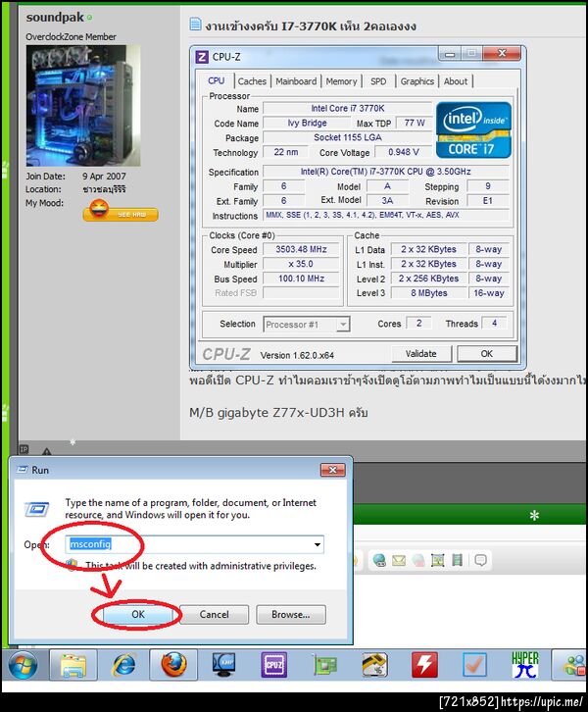This screenshot has width=588, height=712.
Task: Select the SPD tab
Action: (378, 81)
